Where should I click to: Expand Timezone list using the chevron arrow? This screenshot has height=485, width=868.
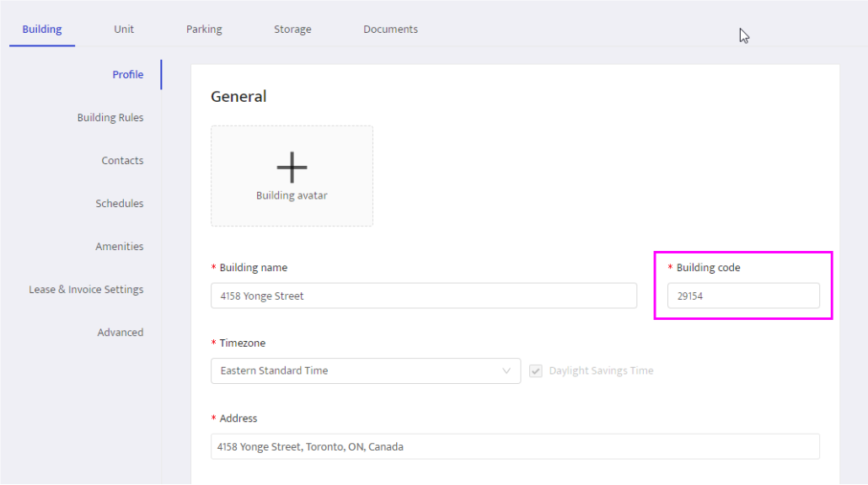coord(506,371)
